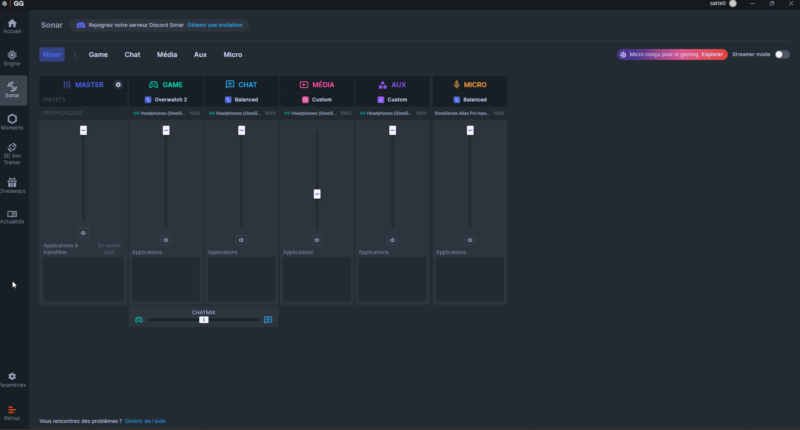The height and width of the screenshot is (430, 800).
Task: Expand the Micro device SteelSeries Alias Pro dropdown
Action: click(469, 113)
